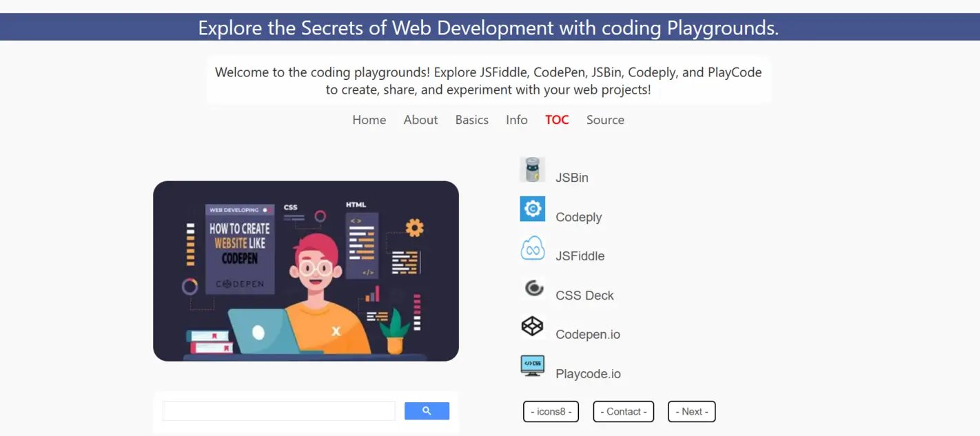Screen dimensions: 980x436
Task: Select the red TOC nav item
Action: pyautogui.click(x=557, y=120)
